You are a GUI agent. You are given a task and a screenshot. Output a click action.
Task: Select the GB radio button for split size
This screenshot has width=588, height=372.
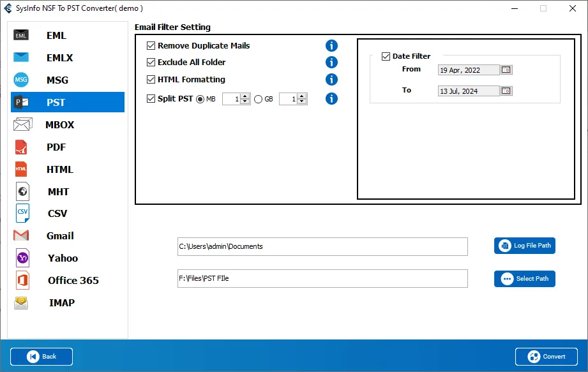pos(258,99)
